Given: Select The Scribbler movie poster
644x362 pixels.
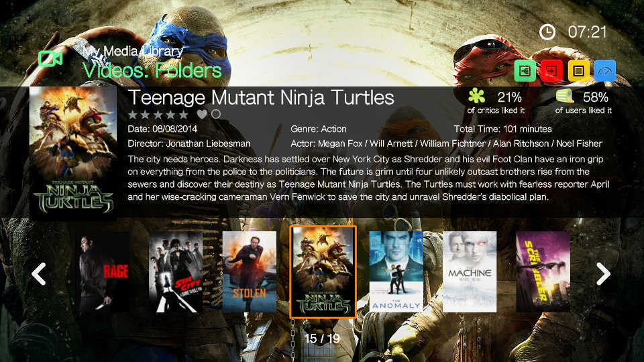Looking at the screenshot, I should (543, 271).
